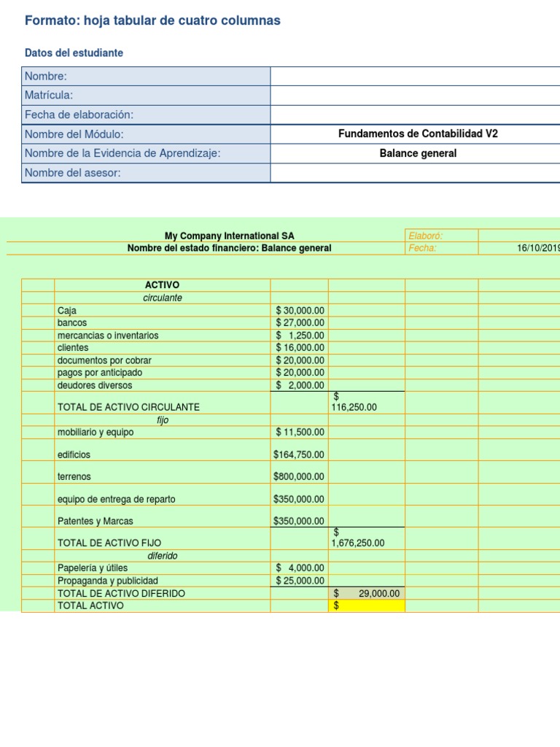560x747 pixels.
Task: Select the diferido total $ 29,000.00
Action: (367, 593)
